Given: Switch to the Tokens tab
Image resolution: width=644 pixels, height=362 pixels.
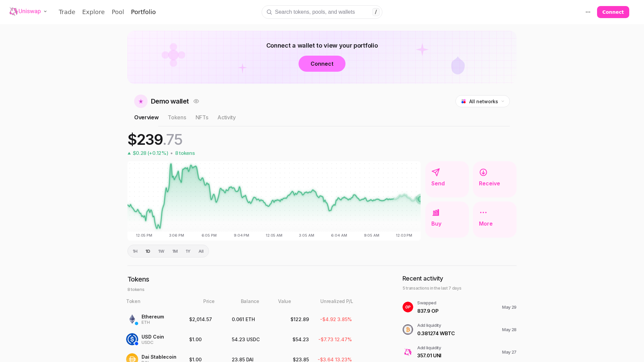Looking at the screenshot, I should coord(177,117).
